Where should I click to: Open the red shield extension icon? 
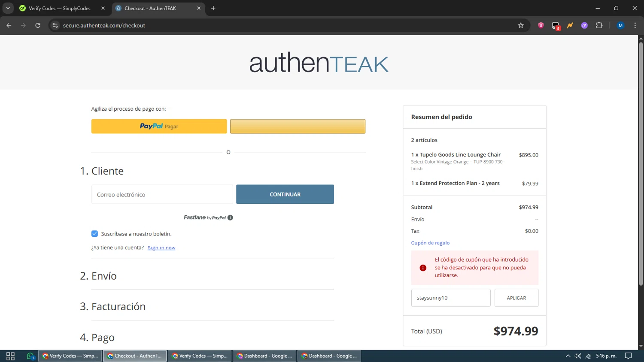click(541, 25)
